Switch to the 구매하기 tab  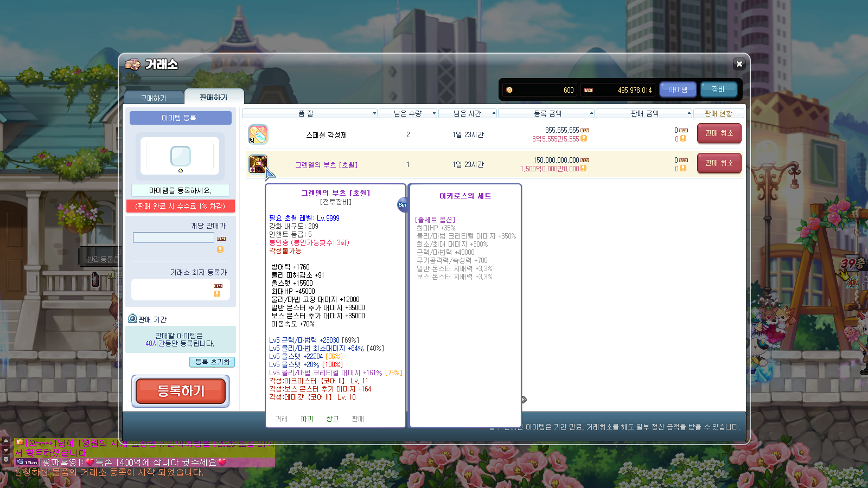tap(154, 98)
